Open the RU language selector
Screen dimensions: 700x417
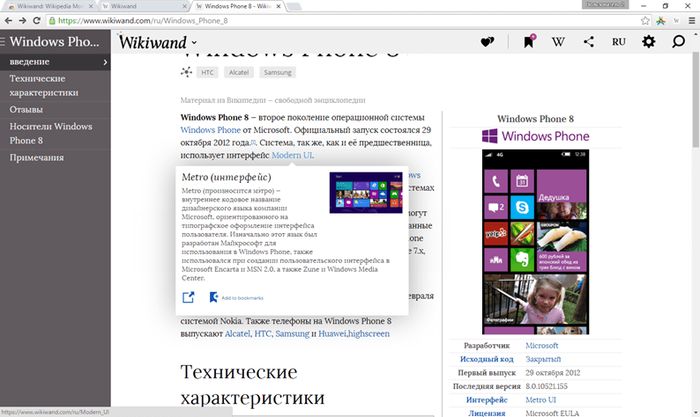coord(618,42)
